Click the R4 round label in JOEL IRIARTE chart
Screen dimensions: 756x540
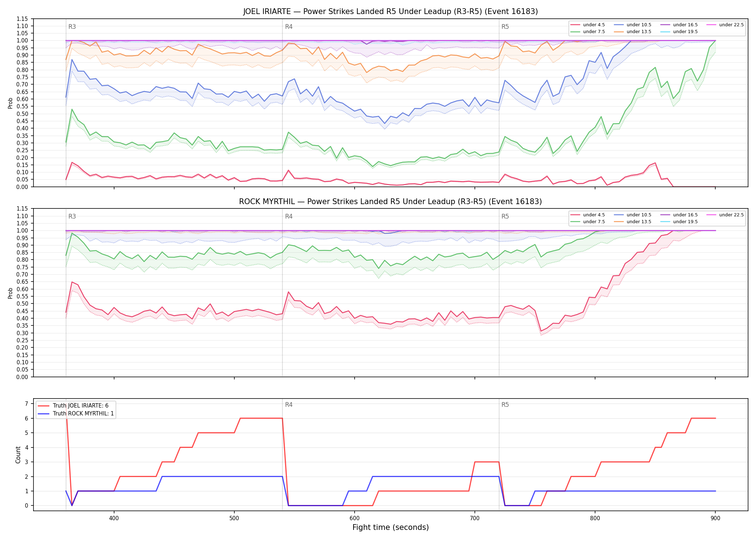289,27
